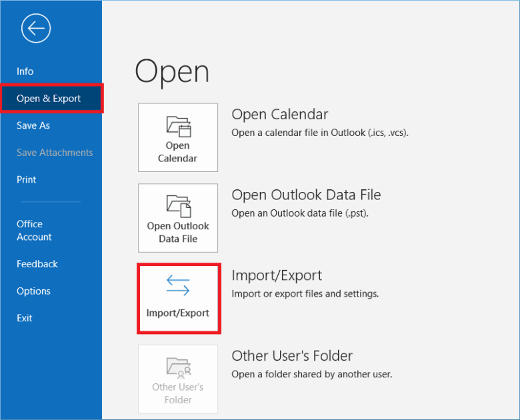This screenshot has height=420, width=520.
Task: Open Outlook Options from the sidebar
Action: 33,291
